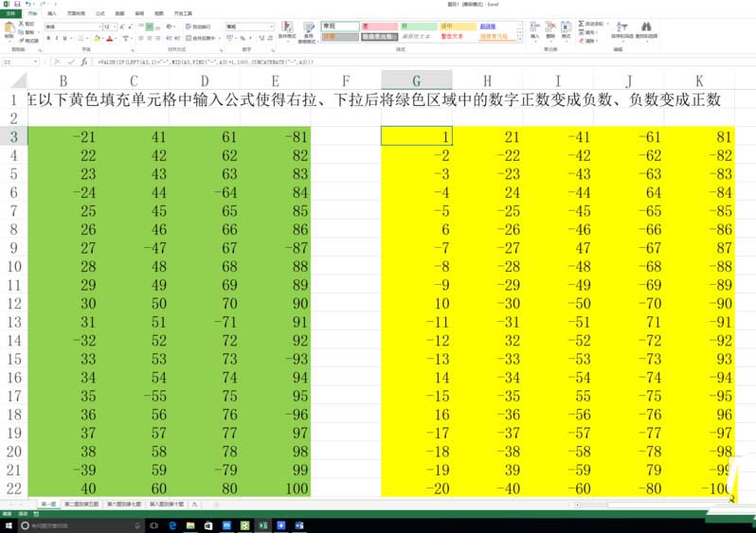
Task: Open Task View on the taskbar
Action: [153, 525]
